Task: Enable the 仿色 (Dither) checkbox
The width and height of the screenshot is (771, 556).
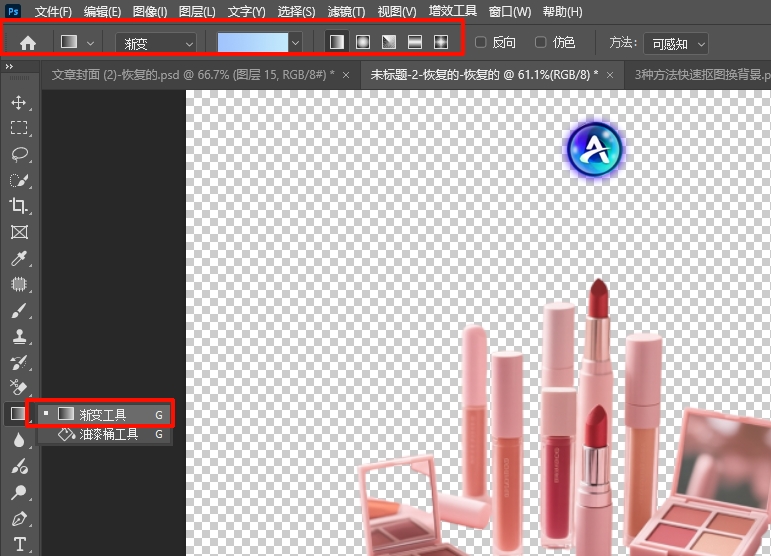Action: pos(541,43)
